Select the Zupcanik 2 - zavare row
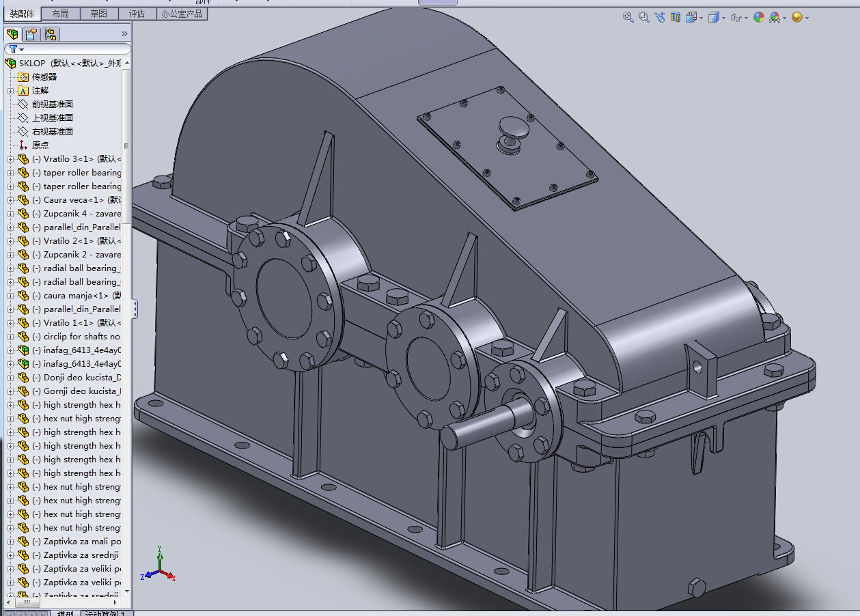This screenshot has height=616, width=860. (x=68, y=254)
